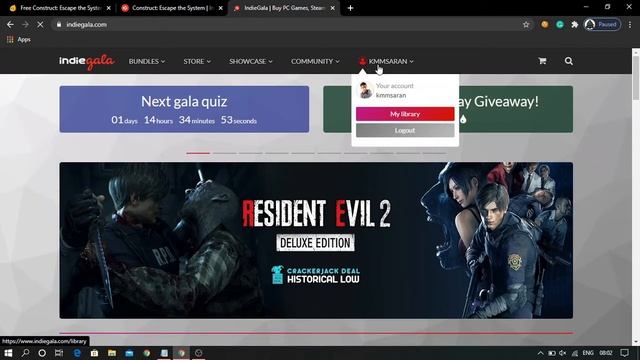Viewport: 640px width, 360px height.
Task: Open Task View on taskbar
Action: [x=59, y=353]
